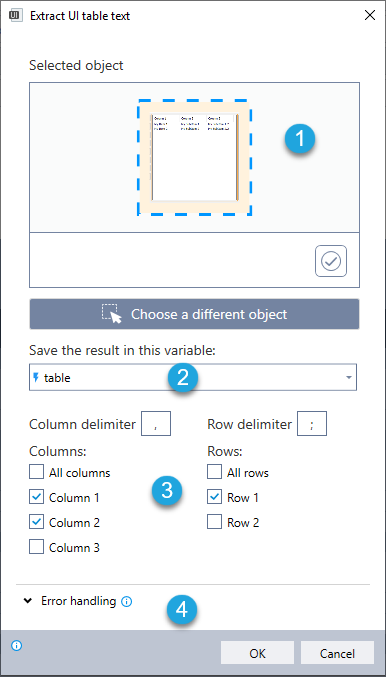Click the Cancel button
Viewport: 386px width, 677px height.
click(x=337, y=653)
